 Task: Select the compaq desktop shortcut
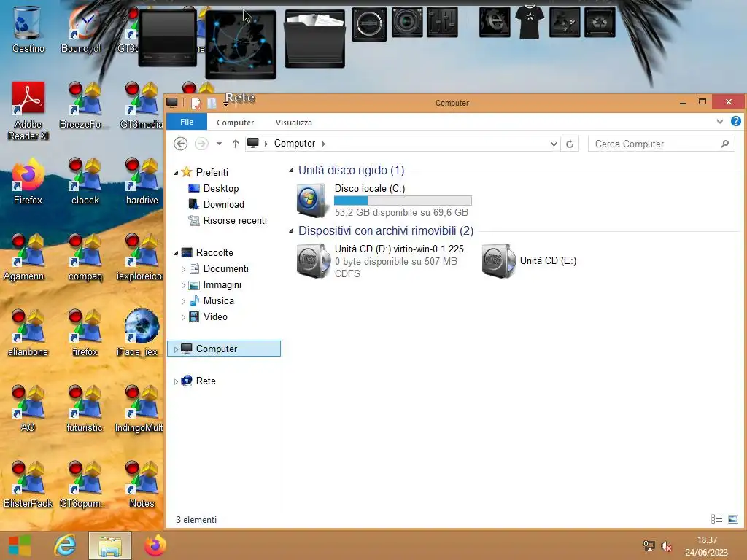coord(85,257)
